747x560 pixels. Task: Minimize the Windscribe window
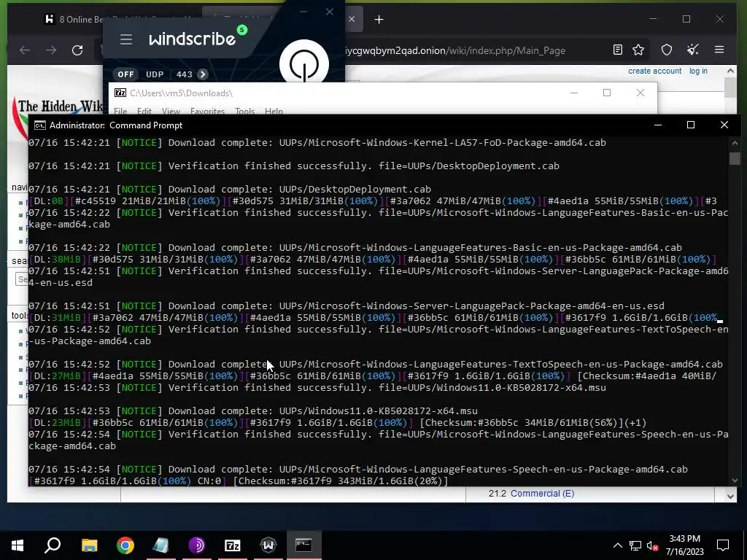pyautogui.click(x=303, y=12)
